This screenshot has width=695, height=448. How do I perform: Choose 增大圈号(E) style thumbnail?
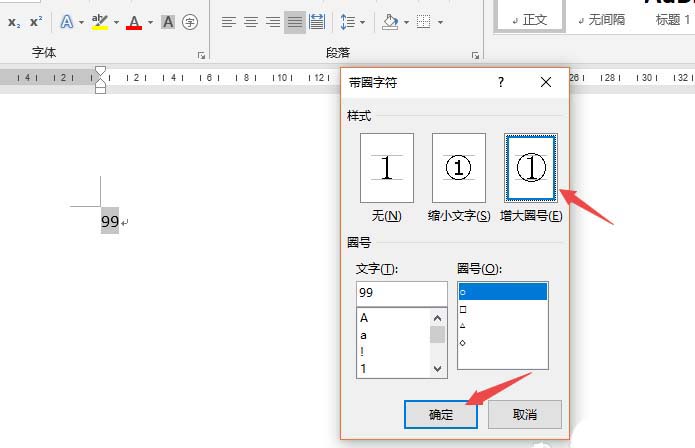531,168
